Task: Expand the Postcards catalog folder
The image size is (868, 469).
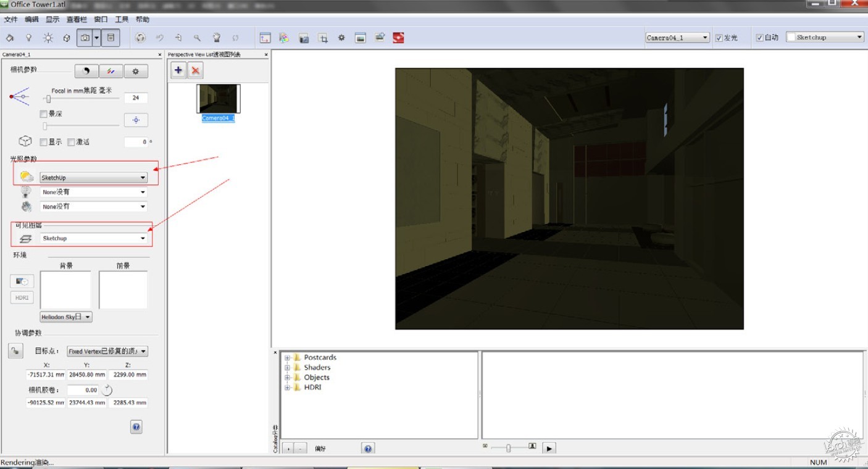Action: (x=287, y=358)
